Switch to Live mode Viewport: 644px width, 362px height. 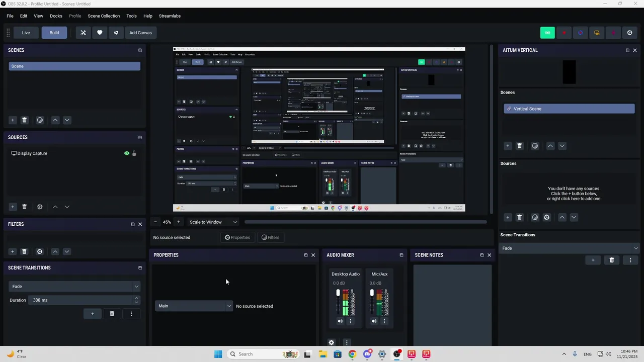pos(26,33)
